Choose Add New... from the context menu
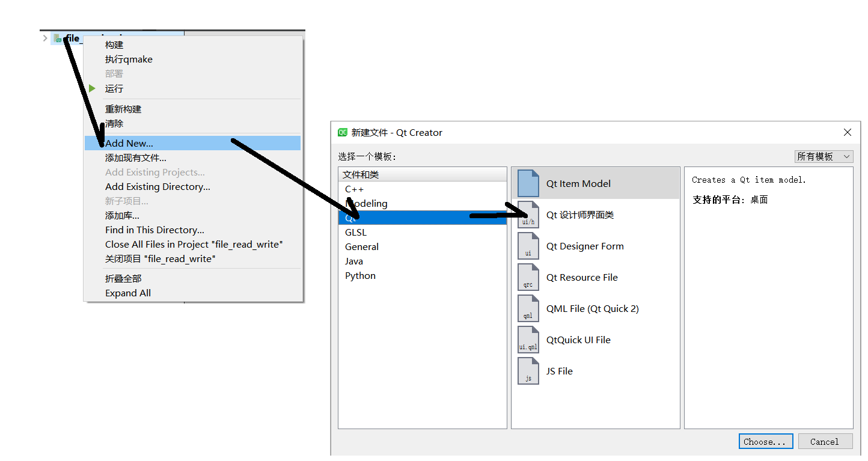The height and width of the screenshot is (461, 868). (192, 143)
